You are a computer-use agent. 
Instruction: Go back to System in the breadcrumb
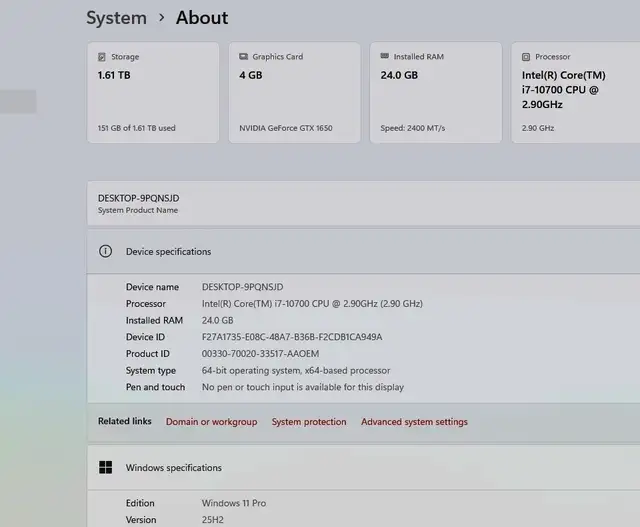pos(116,18)
